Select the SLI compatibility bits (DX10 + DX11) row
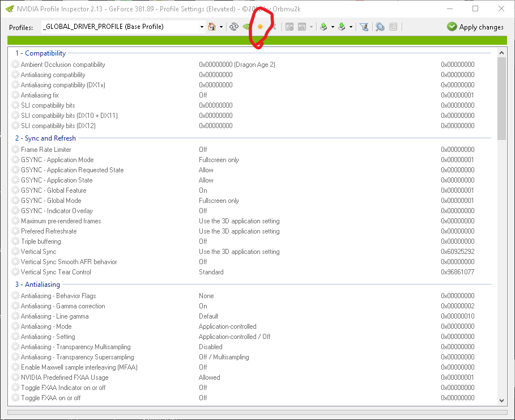 (252, 116)
